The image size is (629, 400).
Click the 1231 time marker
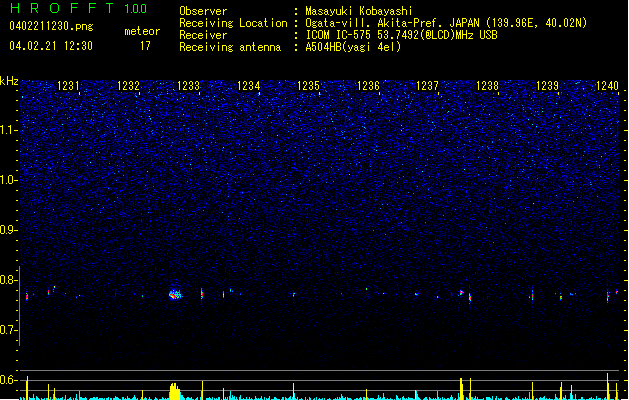(68, 85)
